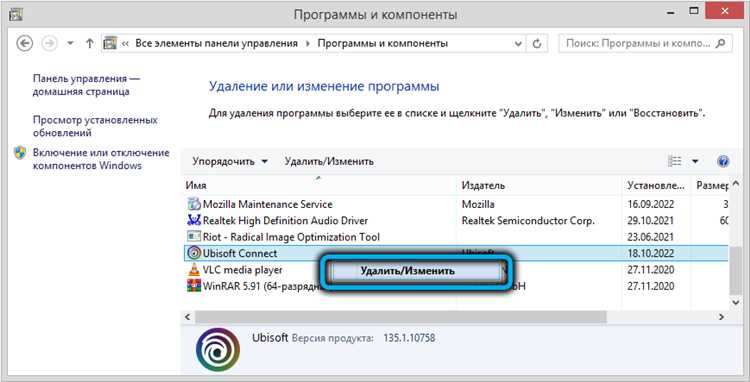Viewport: 750px width, 382px height.
Task: Click the search magnifier icon
Action: (719, 44)
